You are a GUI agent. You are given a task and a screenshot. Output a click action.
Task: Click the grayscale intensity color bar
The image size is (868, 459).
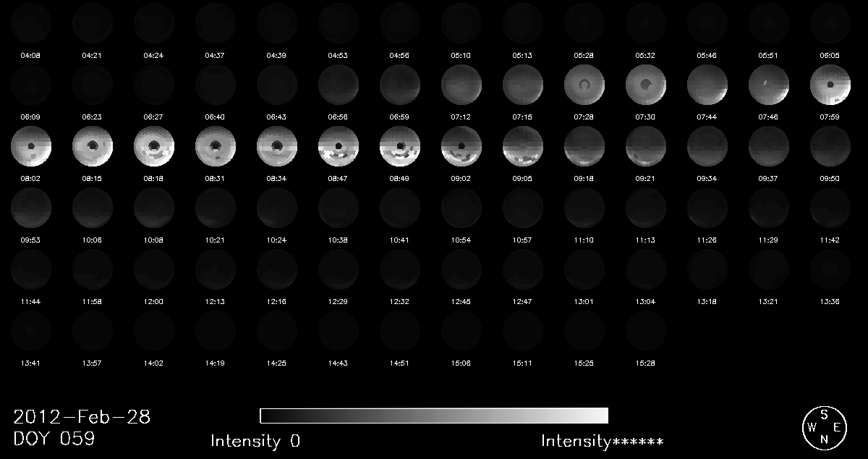(434, 416)
